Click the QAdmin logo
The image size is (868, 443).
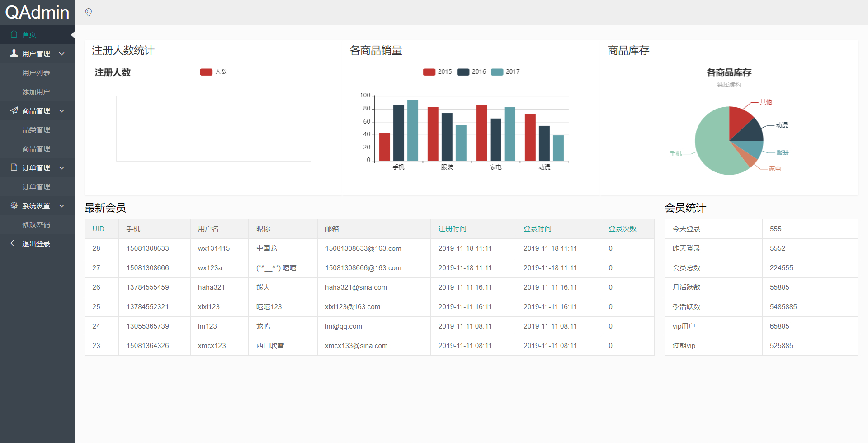pos(36,12)
